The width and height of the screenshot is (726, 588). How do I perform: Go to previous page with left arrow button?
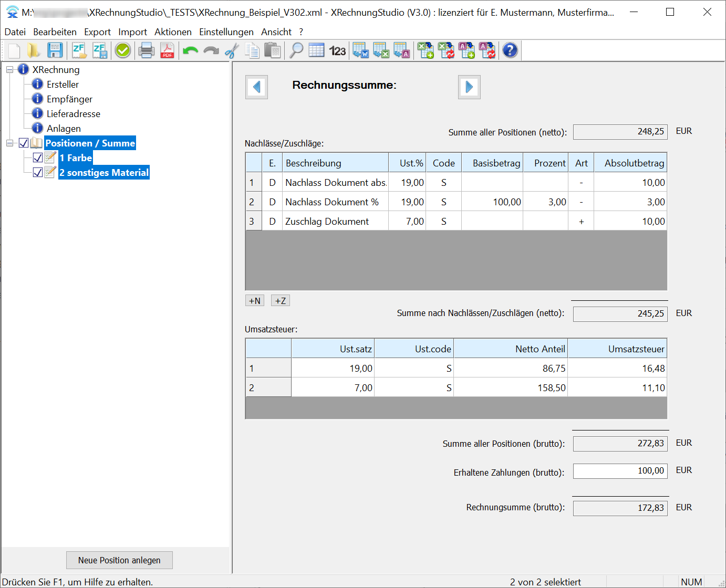(x=256, y=87)
